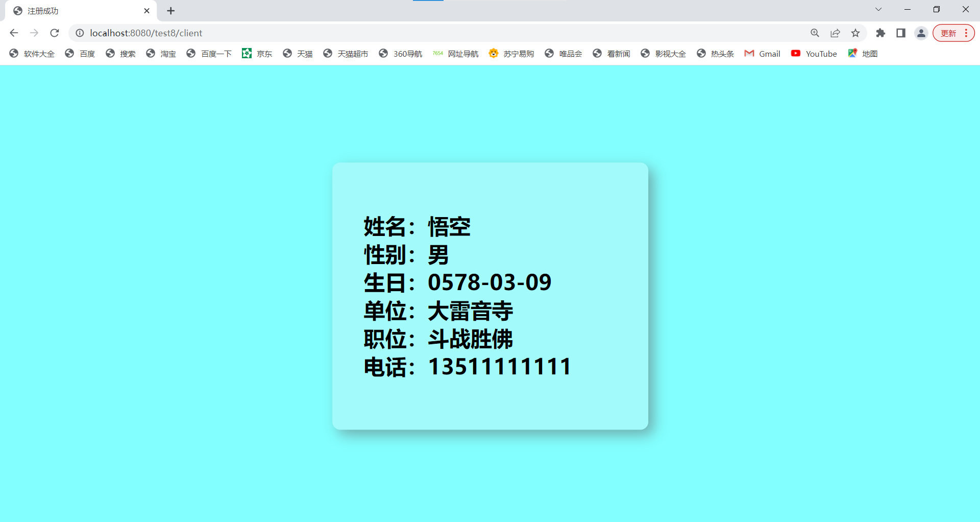
Task: Open the 京东 bookmark
Action: (x=257, y=53)
